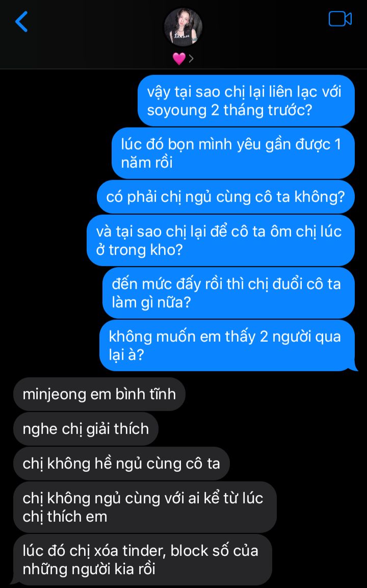367x588 pixels.
Task: Tap reply 'minjeong em bình tĩnh'
Action: [99, 394]
